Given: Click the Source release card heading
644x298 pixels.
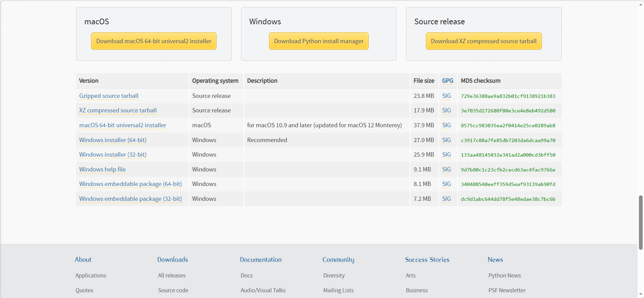Looking at the screenshot, I should coord(440,22).
